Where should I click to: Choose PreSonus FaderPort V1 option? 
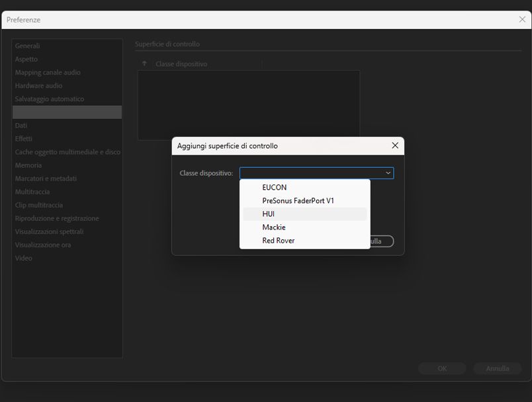pyautogui.click(x=304, y=200)
